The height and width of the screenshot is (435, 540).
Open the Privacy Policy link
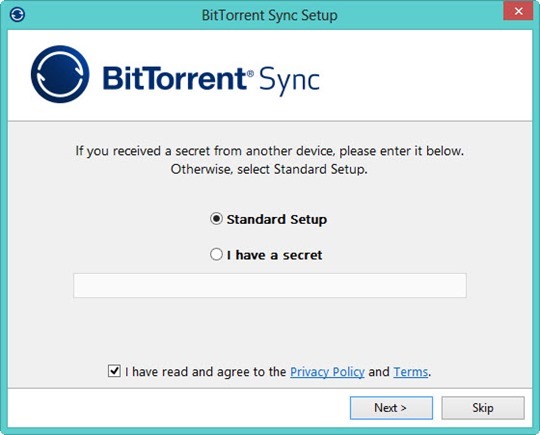click(327, 372)
